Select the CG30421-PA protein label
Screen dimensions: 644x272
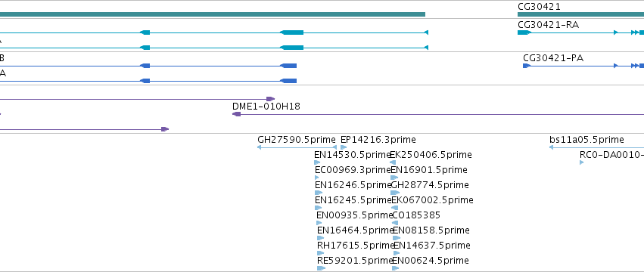[553, 58]
